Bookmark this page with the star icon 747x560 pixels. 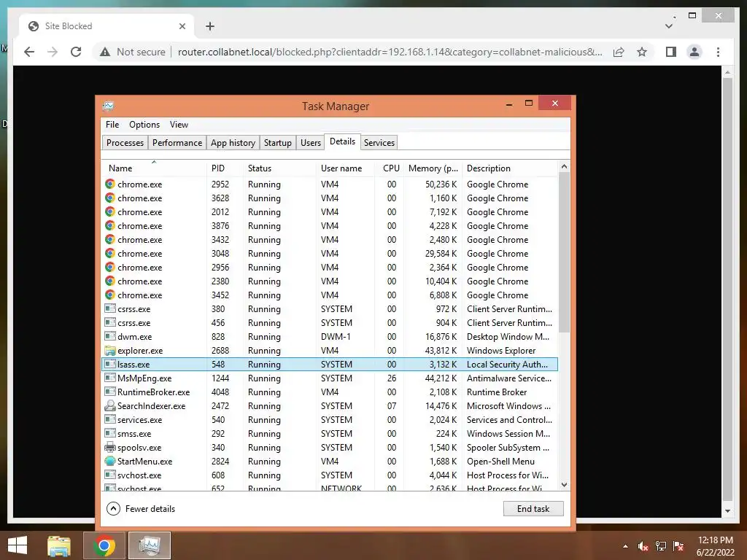tap(642, 52)
